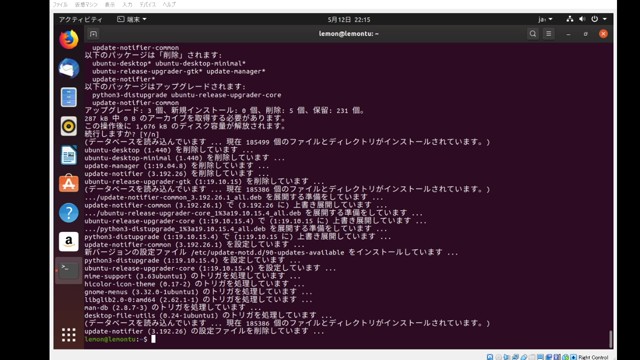Image resolution: width=640 pixels, height=360 pixels.
Task: Open the 仮想マシン menu in VirtualBox
Action: [x=86, y=4]
